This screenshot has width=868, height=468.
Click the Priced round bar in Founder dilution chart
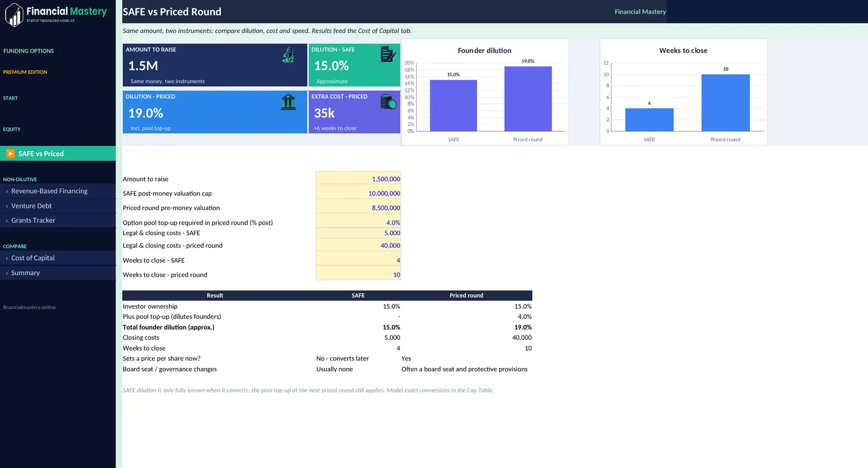[528, 99]
